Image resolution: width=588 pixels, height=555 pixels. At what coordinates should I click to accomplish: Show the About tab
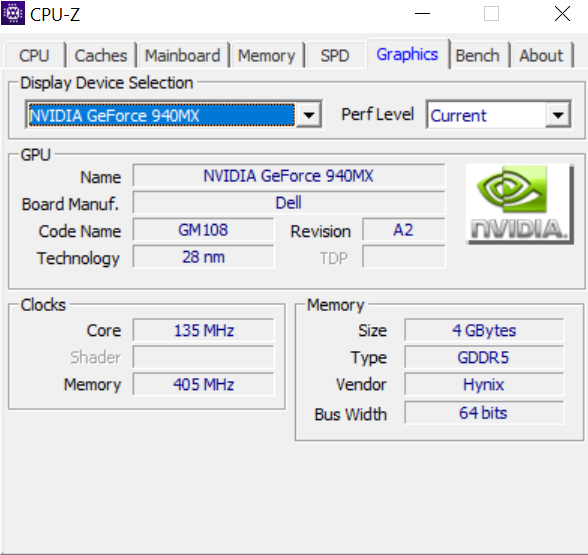pyautogui.click(x=541, y=56)
